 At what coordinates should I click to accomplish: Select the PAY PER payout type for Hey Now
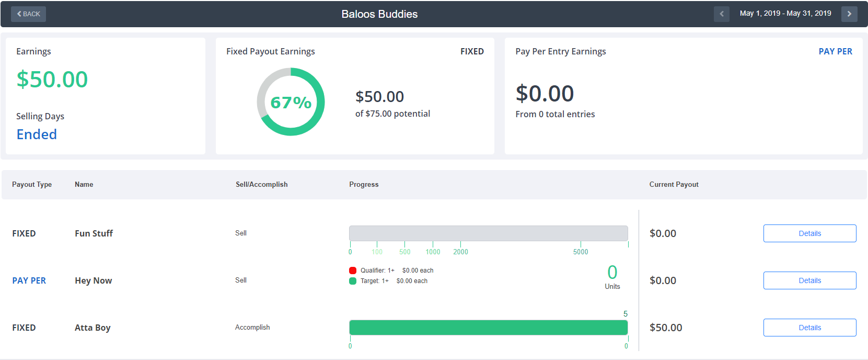tap(29, 280)
